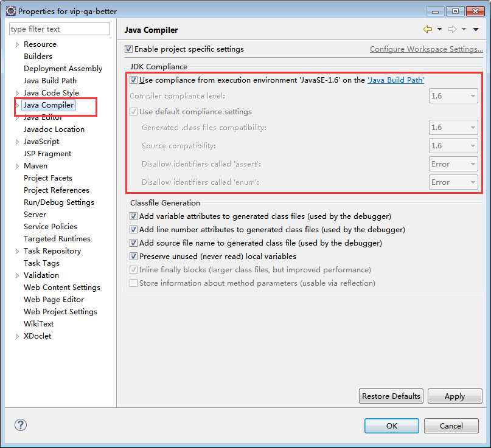Open the 'Java Build Path' link

[x=396, y=80]
